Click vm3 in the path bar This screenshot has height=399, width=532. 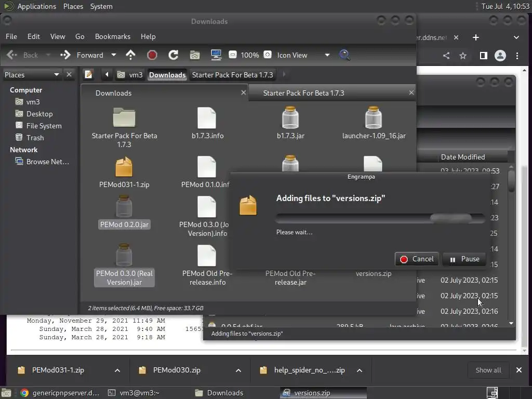[130, 75]
